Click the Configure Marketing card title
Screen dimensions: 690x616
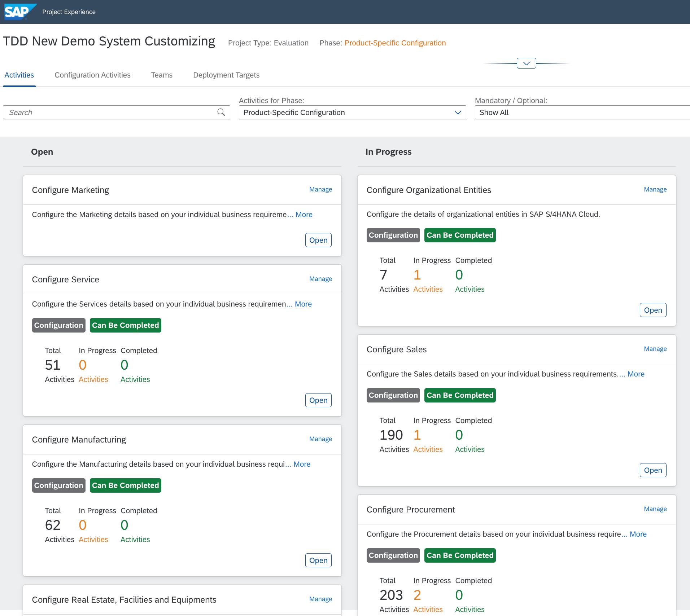[x=70, y=190]
